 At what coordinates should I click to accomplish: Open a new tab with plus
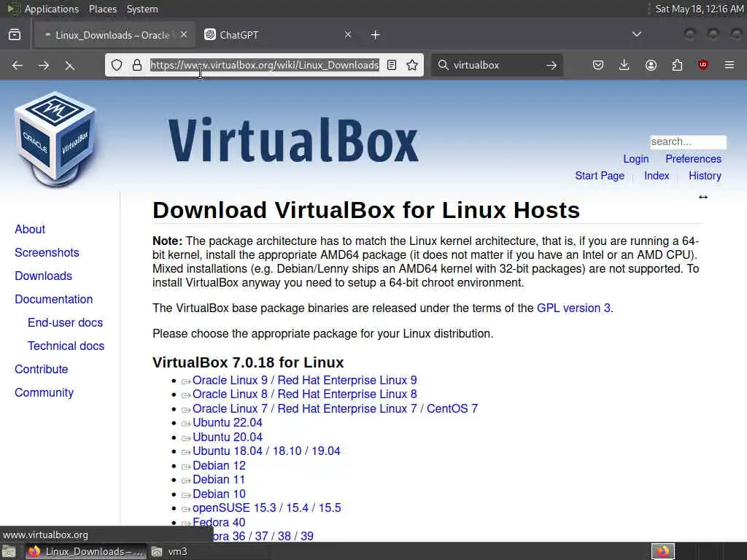point(376,35)
